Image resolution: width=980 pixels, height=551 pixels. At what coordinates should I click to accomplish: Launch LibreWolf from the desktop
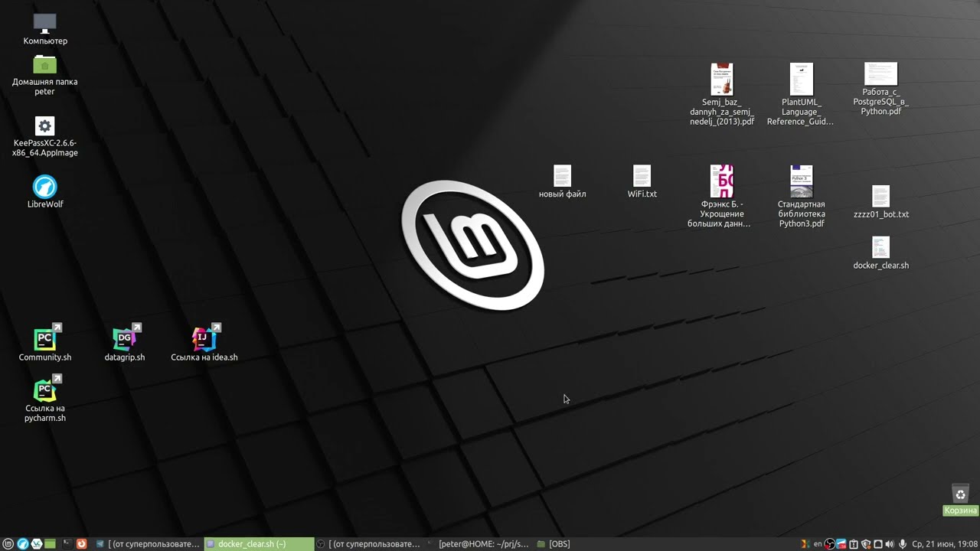pyautogui.click(x=45, y=191)
